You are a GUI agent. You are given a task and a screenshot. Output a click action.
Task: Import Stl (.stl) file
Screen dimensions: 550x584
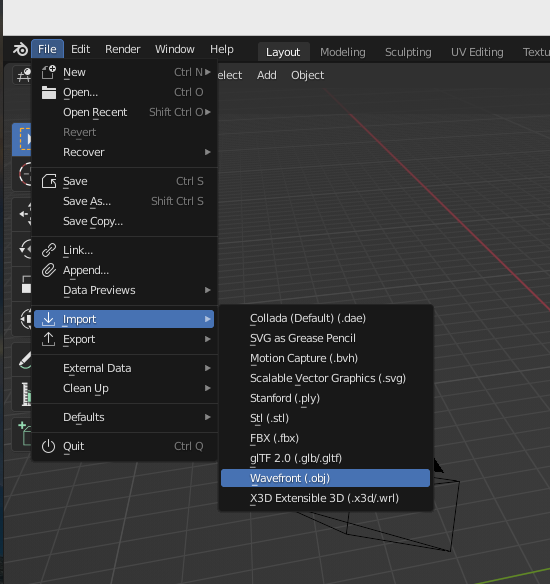325,418
